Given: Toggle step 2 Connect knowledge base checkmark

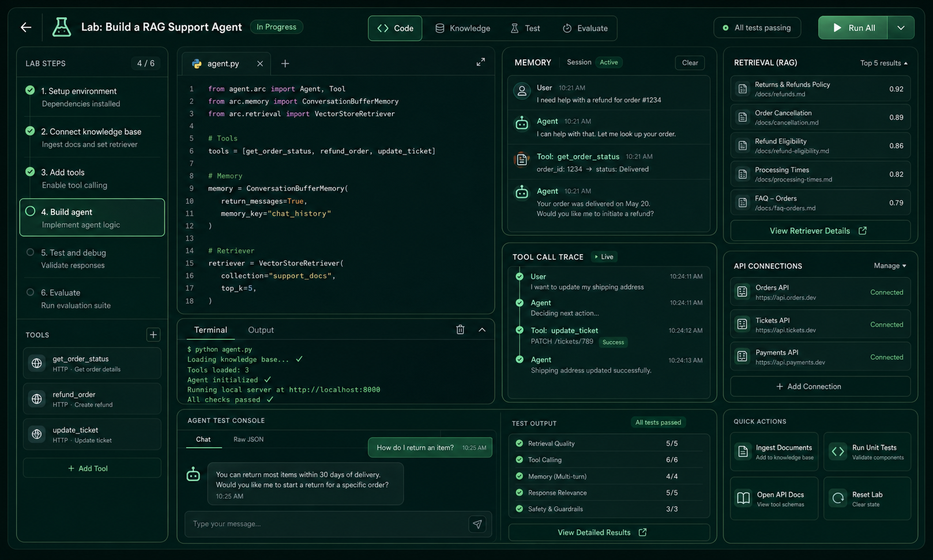Looking at the screenshot, I should [30, 131].
